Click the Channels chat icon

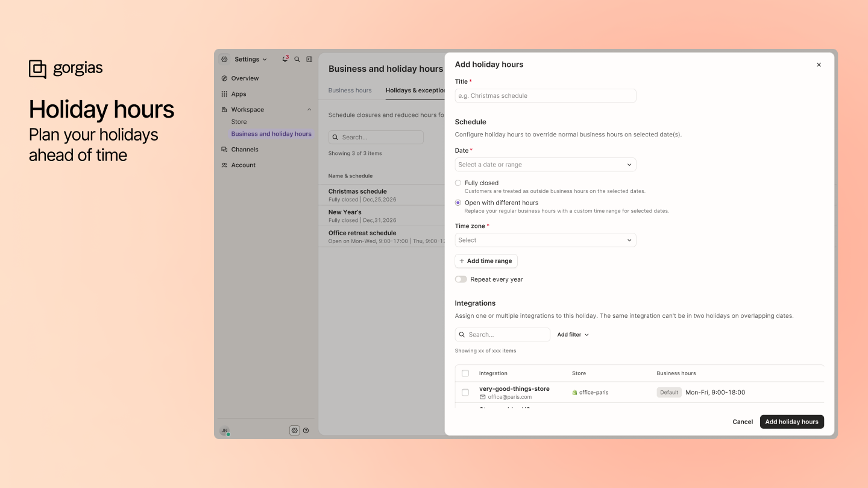click(224, 150)
